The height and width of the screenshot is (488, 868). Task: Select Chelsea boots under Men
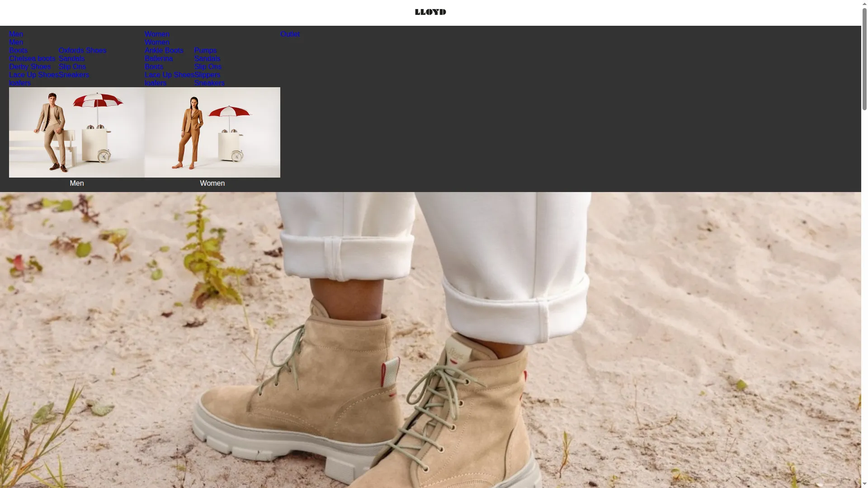pyautogui.click(x=32, y=59)
